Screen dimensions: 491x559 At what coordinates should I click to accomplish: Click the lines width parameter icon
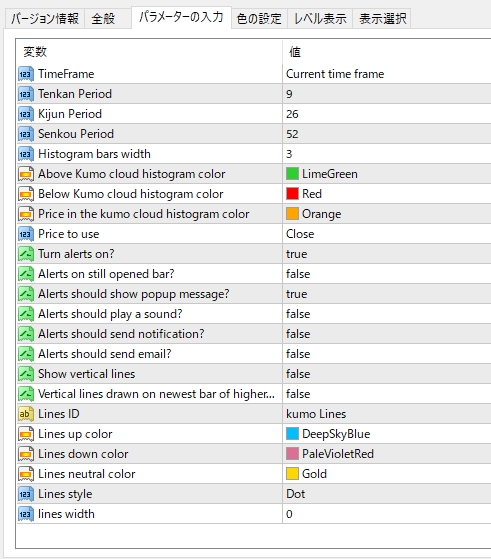click(x=26, y=514)
